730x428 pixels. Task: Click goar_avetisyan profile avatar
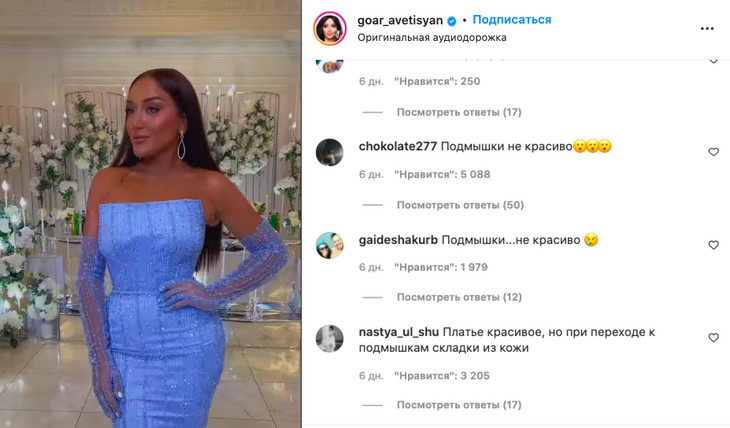(x=330, y=28)
